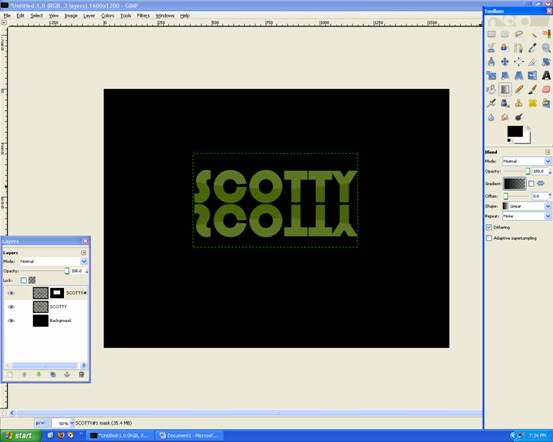Enable the Adaptive supersampling checkbox
Image resolution: width=553 pixels, height=442 pixels.
point(489,238)
